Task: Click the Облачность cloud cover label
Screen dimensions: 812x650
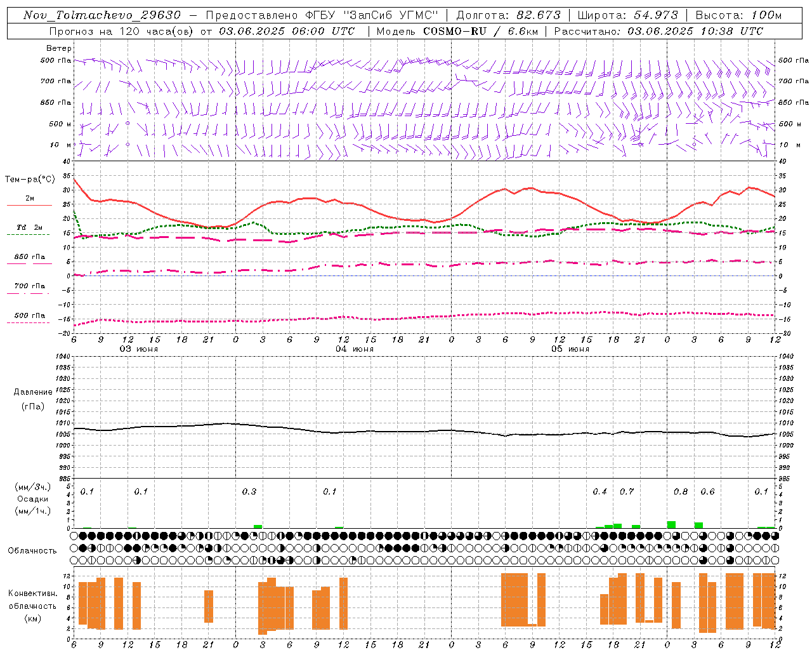Action: pyautogui.click(x=32, y=550)
